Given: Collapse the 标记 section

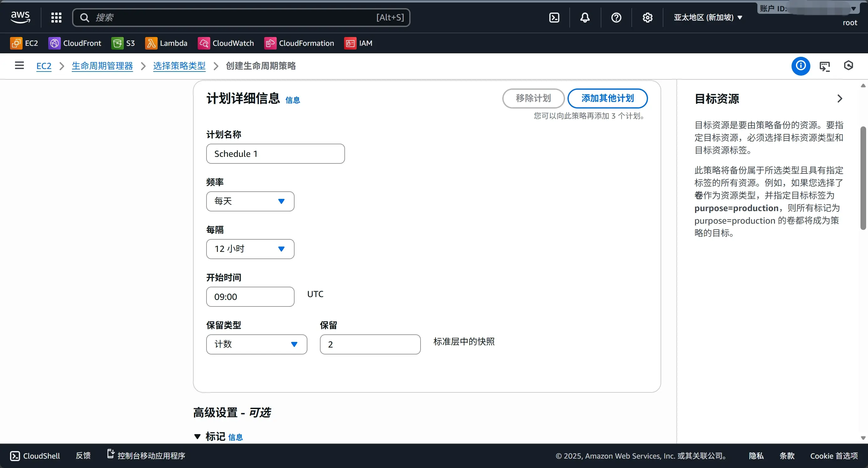Looking at the screenshot, I should tap(198, 436).
